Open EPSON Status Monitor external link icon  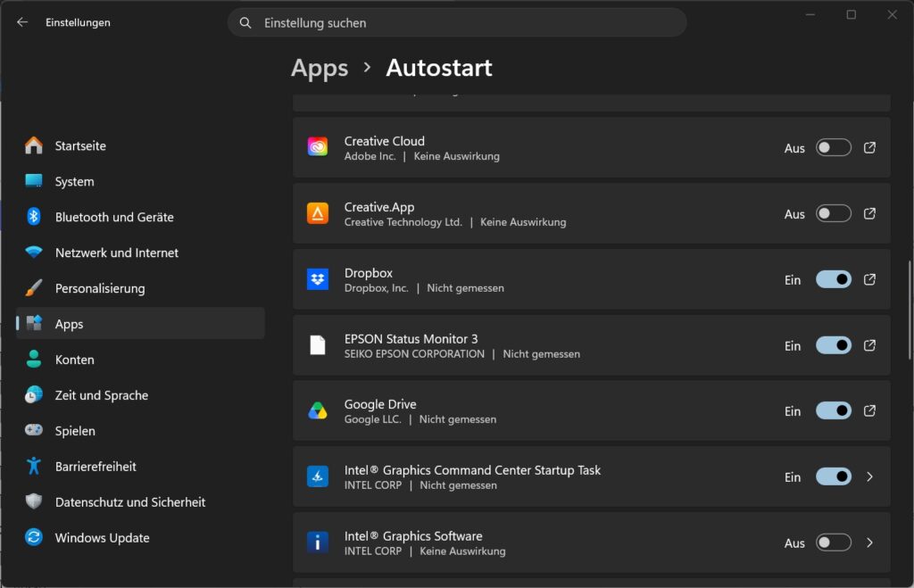869,345
